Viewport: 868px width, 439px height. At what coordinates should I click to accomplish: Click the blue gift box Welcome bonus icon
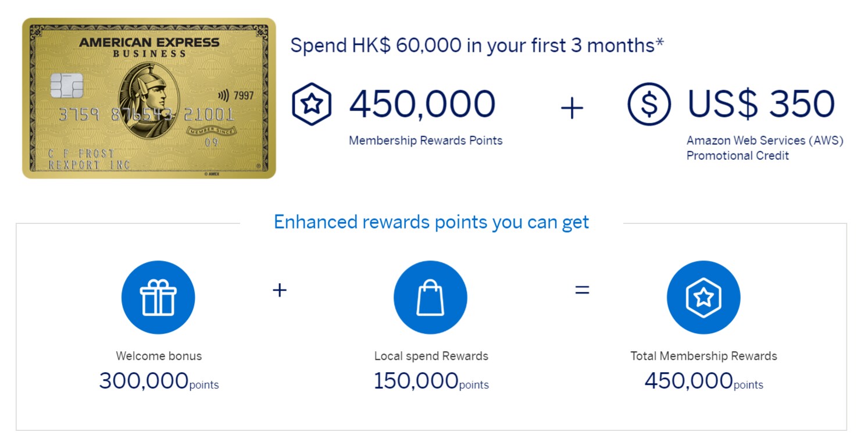pyautogui.click(x=158, y=297)
